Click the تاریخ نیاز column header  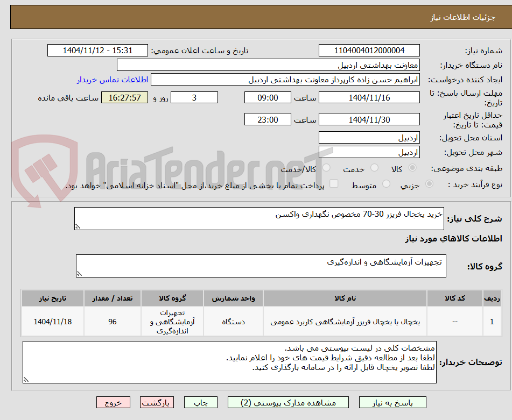53,298
